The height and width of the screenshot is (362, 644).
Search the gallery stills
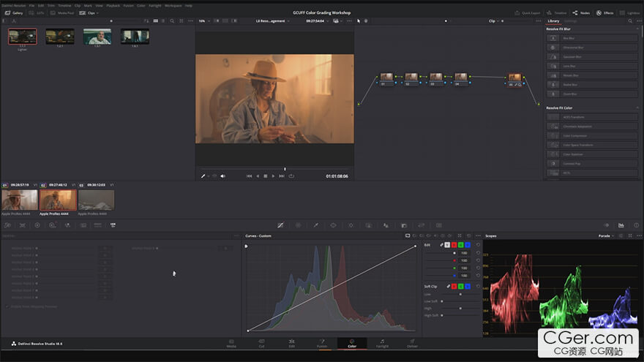[172, 21]
